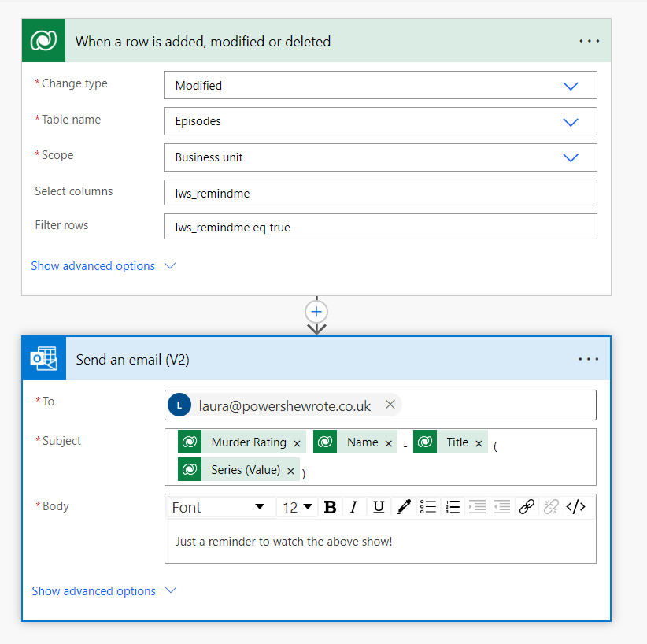
Task: Select the Series (Value) token label
Action: click(246, 470)
